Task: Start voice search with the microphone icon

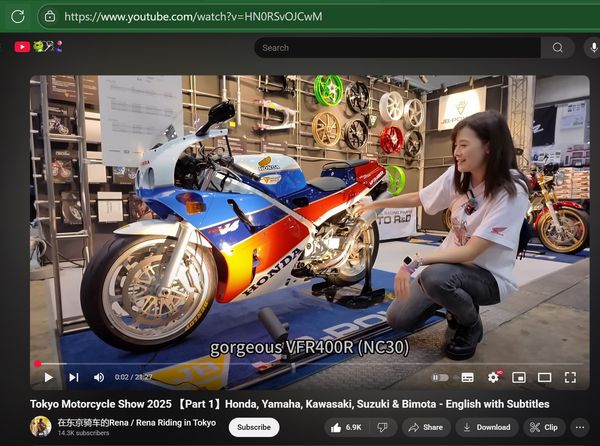Action: (593, 48)
